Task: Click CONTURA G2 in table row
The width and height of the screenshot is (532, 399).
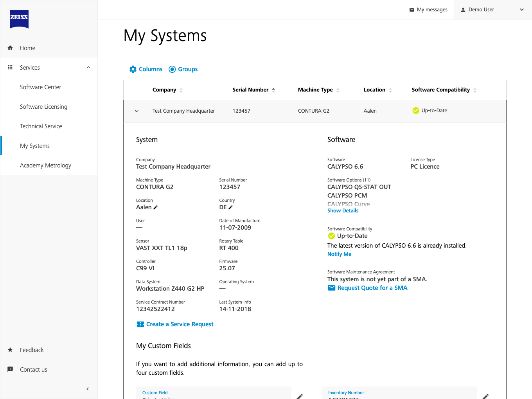Action: click(314, 111)
